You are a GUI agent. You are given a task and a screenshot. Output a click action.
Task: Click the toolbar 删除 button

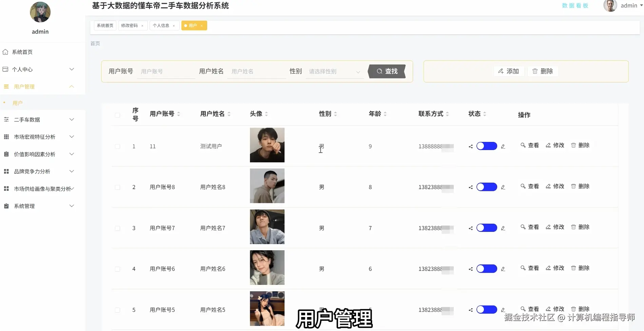[x=543, y=71]
